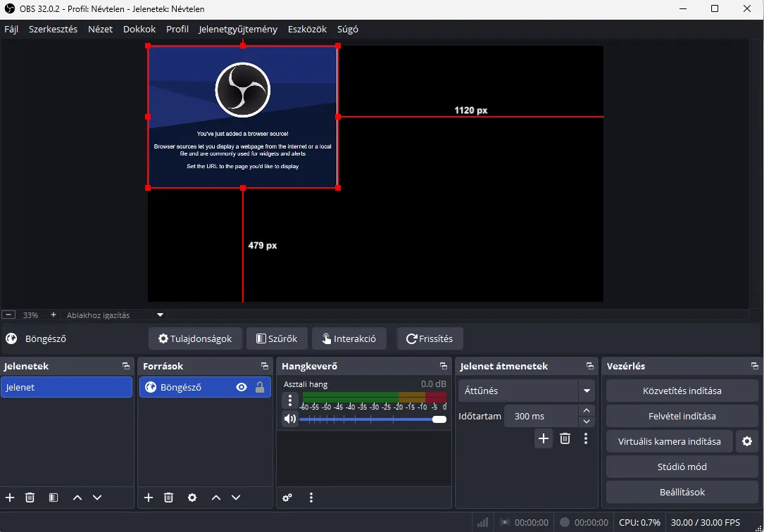Screen dimensions: 764x532
Task: Move the source up in Források list
Action: [216, 498]
